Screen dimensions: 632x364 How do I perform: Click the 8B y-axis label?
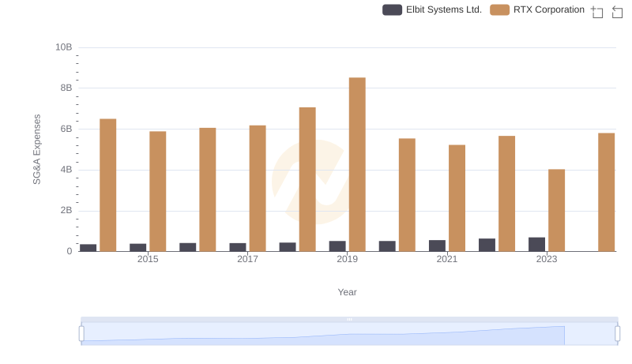[66, 88]
